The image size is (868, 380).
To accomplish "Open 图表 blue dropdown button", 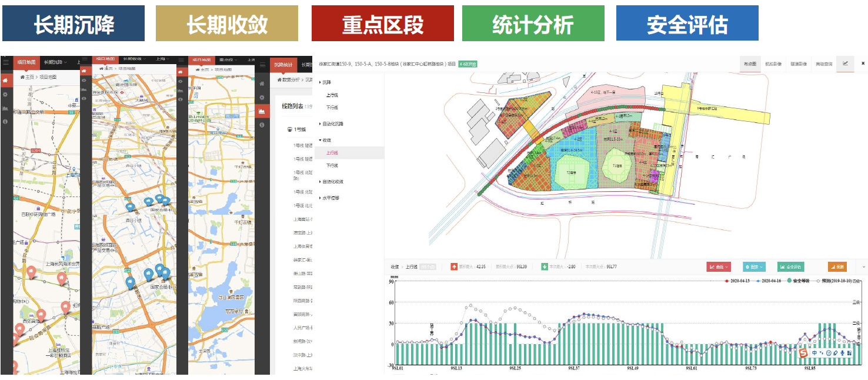I will tap(754, 267).
